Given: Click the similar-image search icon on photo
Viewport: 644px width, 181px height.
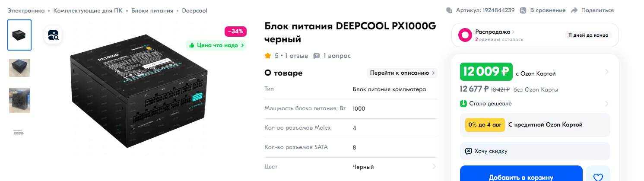Looking at the screenshot, I should (54, 35).
